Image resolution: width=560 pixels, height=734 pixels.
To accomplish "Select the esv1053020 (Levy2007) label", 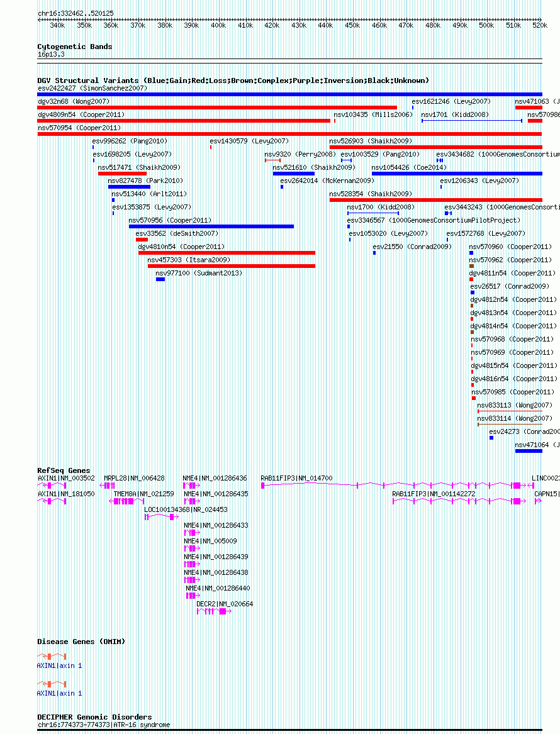I will (388, 233).
